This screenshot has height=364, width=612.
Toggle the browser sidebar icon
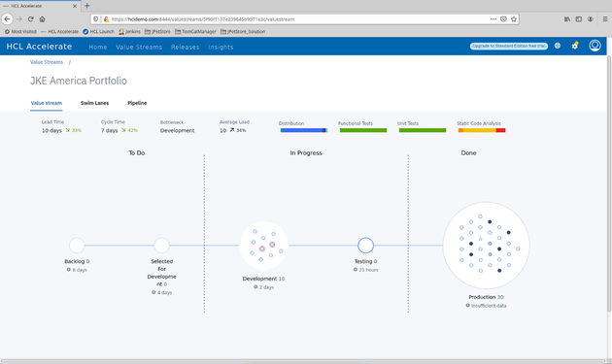579,18
